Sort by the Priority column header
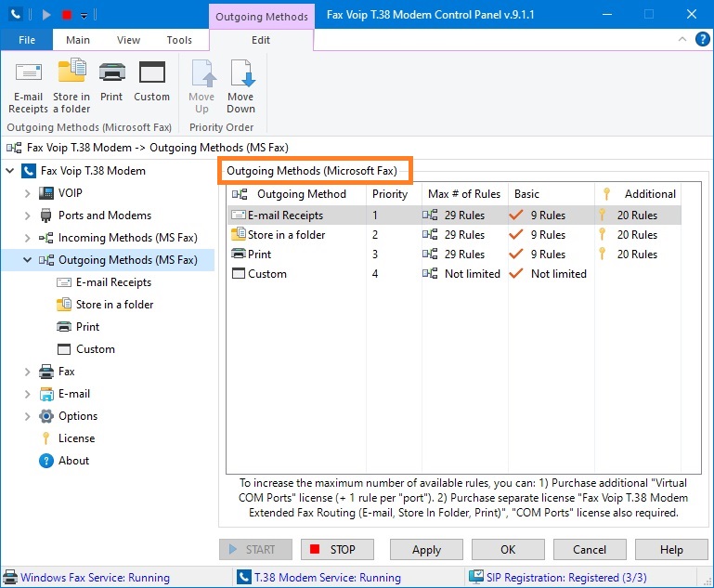The image size is (714, 588). coord(394,194)
